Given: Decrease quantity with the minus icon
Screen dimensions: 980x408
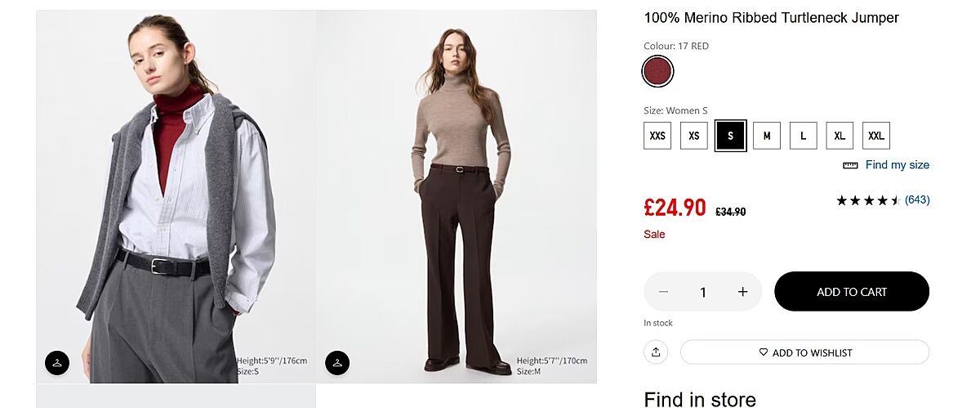Looking at the screenshot, I should 663,292.
